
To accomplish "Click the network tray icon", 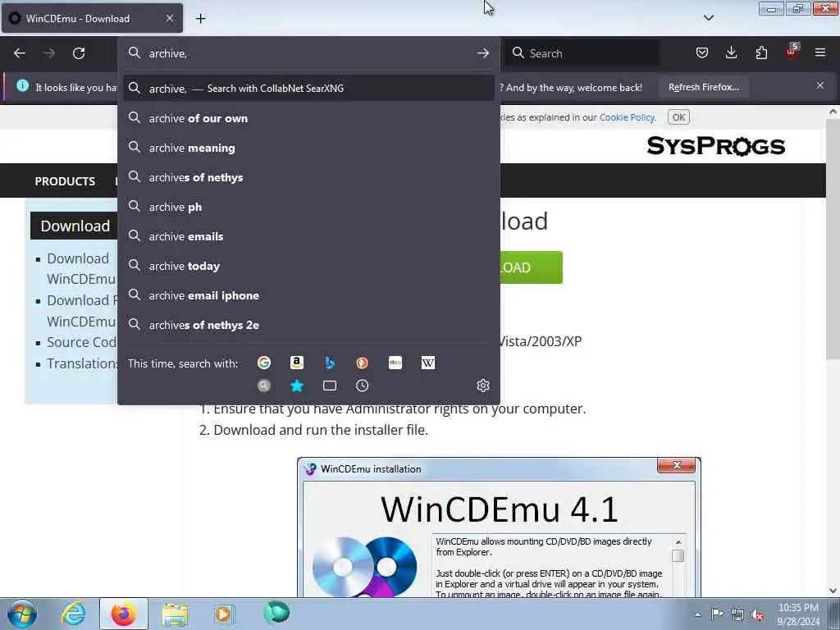I will (x=737, y=614).
